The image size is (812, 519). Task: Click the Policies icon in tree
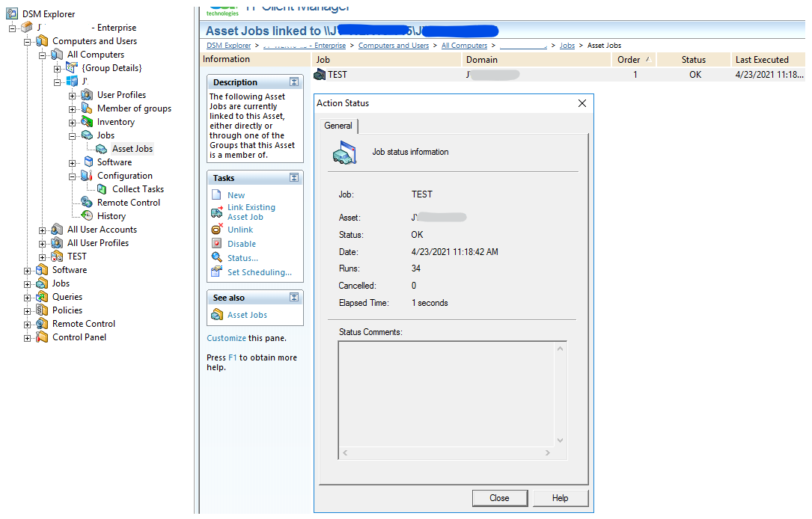42,310
